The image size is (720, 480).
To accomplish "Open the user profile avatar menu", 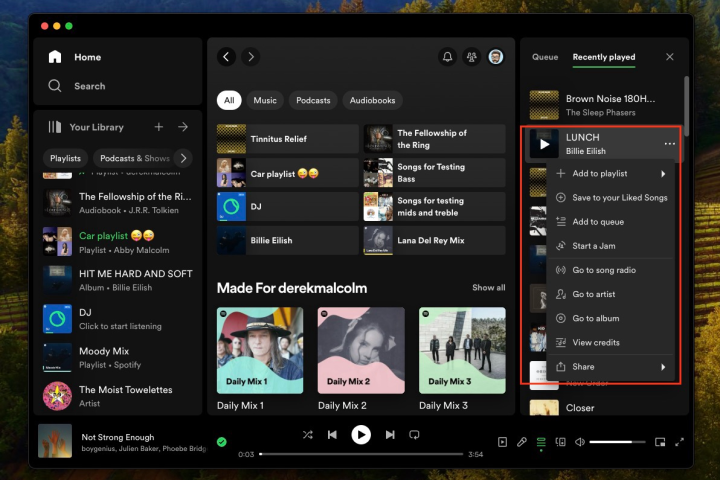I will 496,57.
